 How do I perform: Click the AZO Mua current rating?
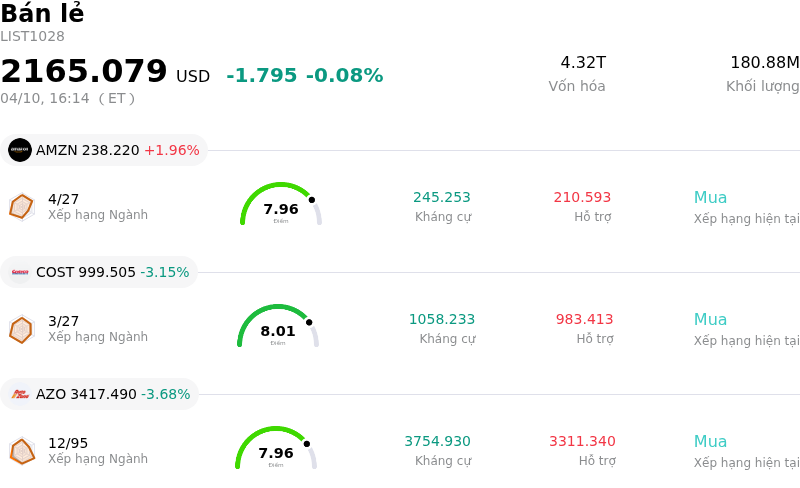(x=711, y=442)
